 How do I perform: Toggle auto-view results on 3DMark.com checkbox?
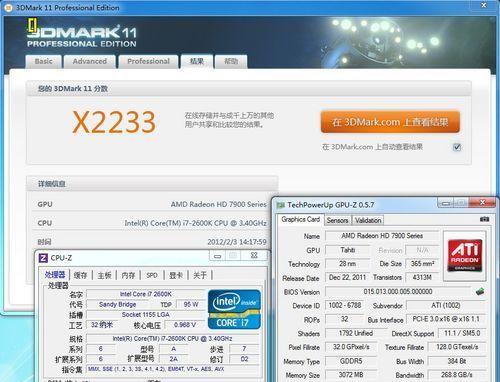tap(457, 147)
